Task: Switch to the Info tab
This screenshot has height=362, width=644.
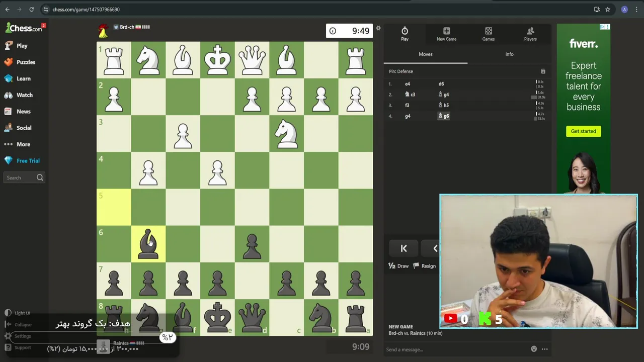Action: tap(509, 54)
